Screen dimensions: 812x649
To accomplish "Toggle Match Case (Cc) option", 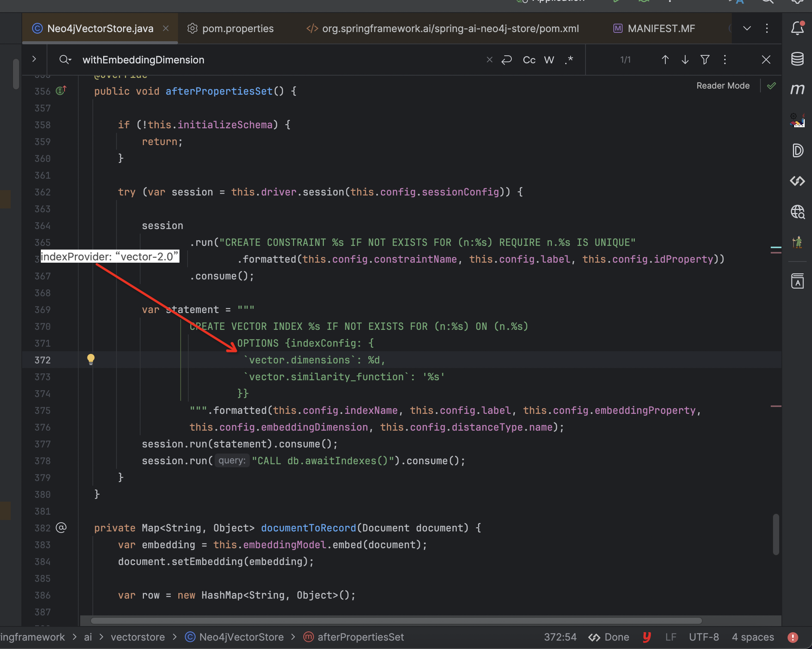I will tap(529, 60).
